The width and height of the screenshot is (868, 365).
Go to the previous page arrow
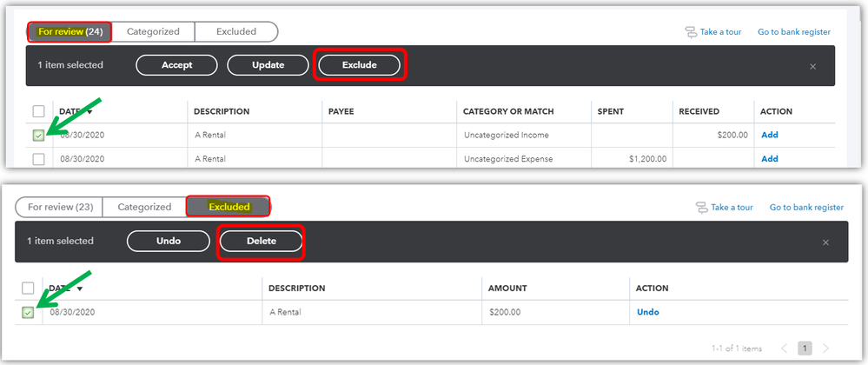tap(784, 348)
